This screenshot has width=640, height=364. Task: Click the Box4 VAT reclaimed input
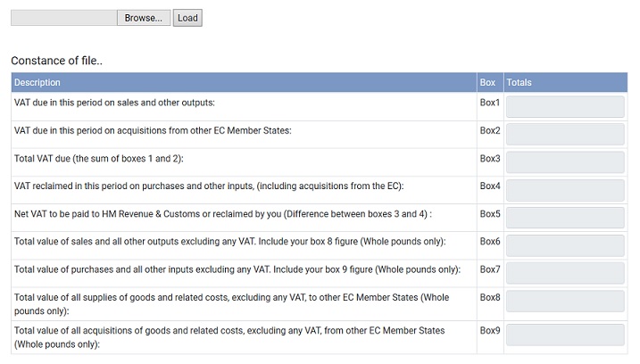click(565, 190)
